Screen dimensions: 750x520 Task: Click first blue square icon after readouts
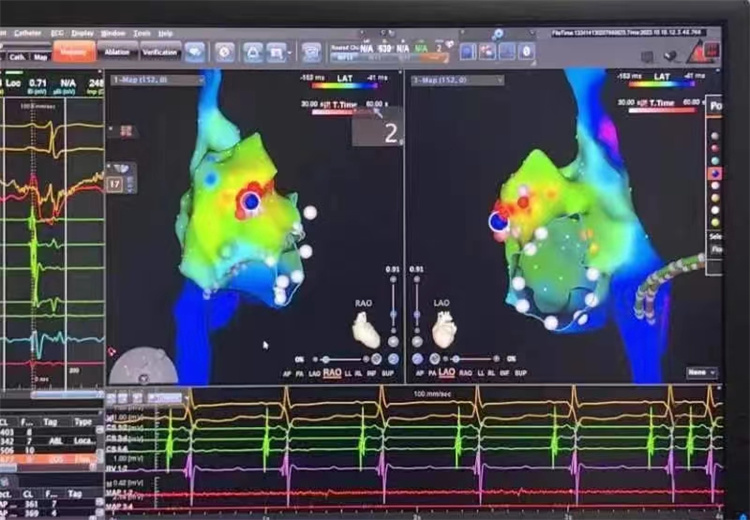point(468,51)
